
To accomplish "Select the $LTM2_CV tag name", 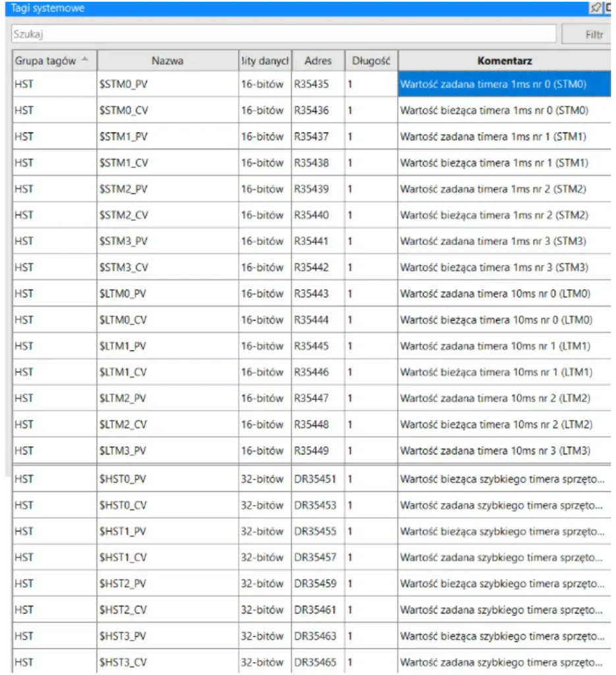I will [123, 425].
